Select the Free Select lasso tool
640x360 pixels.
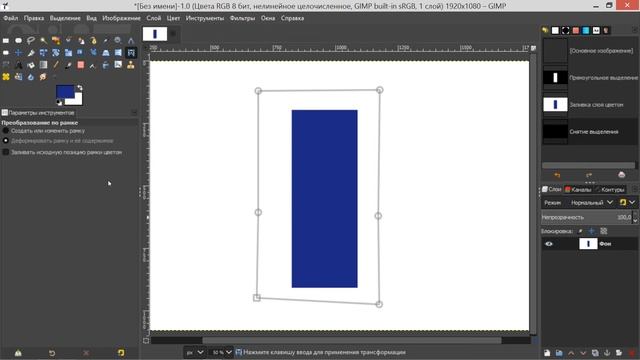31,40
